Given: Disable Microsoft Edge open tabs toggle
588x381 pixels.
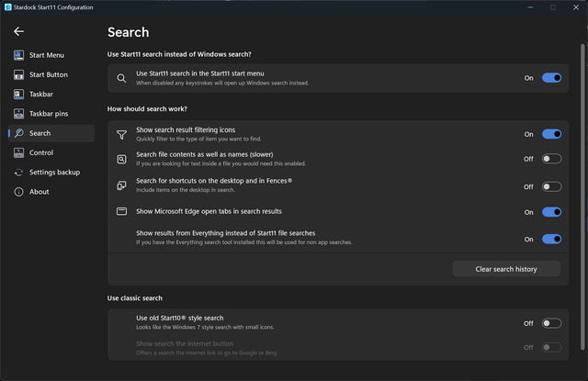Looking at the screenshot, I should click(x=551, y=212).
